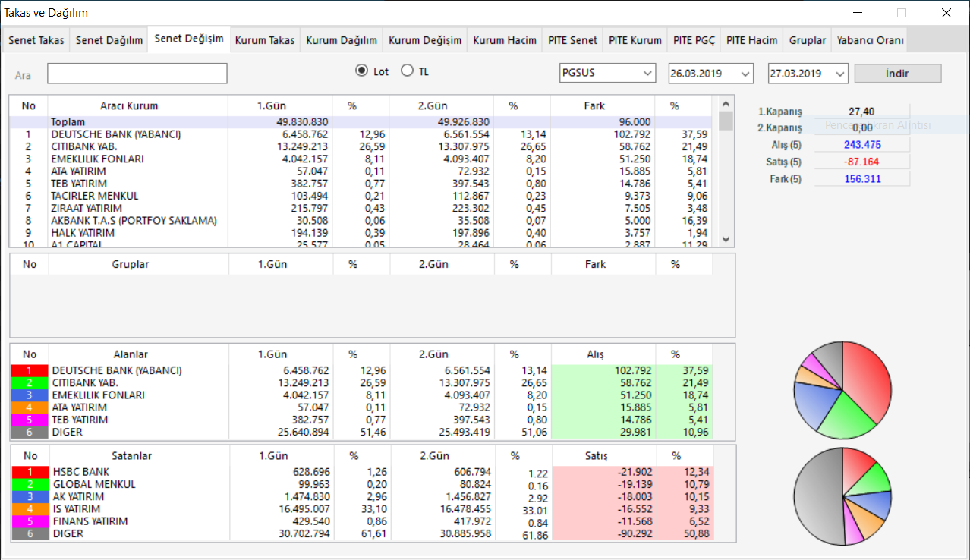
Task: Select ZIRAAT YATIRIM row
Action: pyautogui.click(x=361, y=208)
